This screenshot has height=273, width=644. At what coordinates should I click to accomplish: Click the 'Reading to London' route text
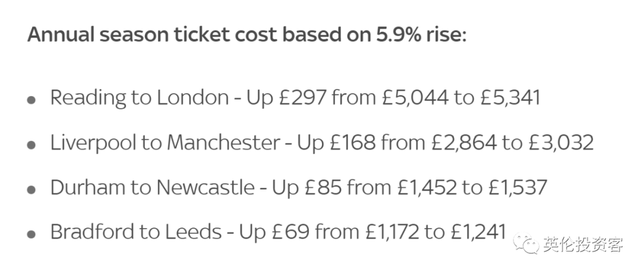tap(140, 99)
